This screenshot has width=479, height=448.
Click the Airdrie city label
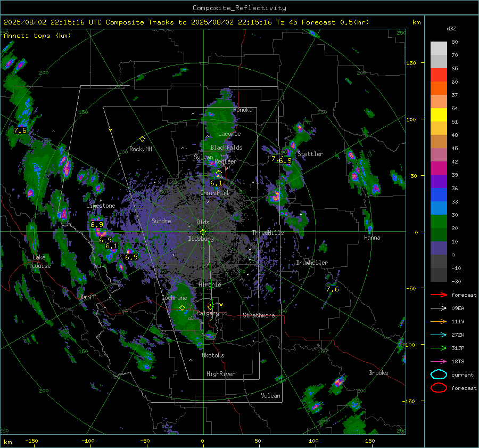(x=210, y=284)
